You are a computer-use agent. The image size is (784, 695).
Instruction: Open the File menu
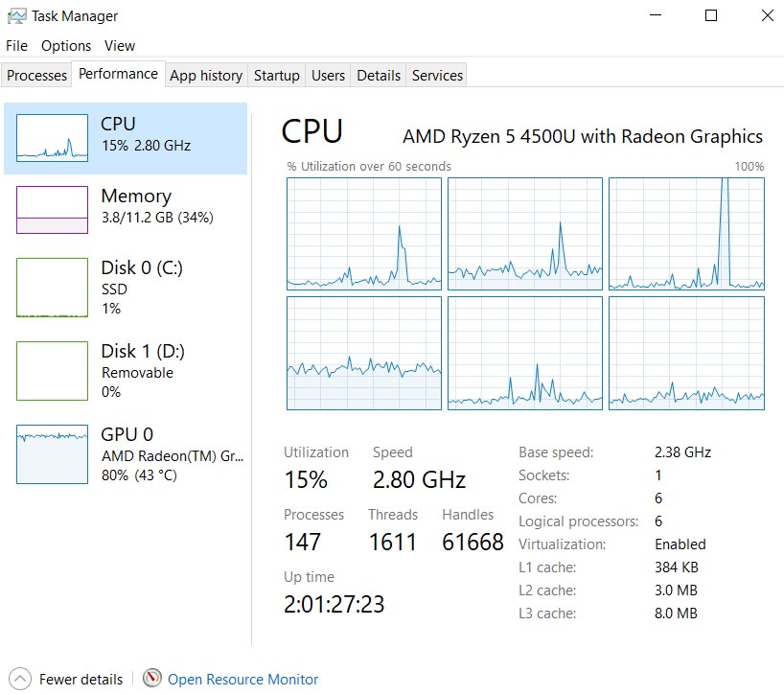click(x=16, y=45)
